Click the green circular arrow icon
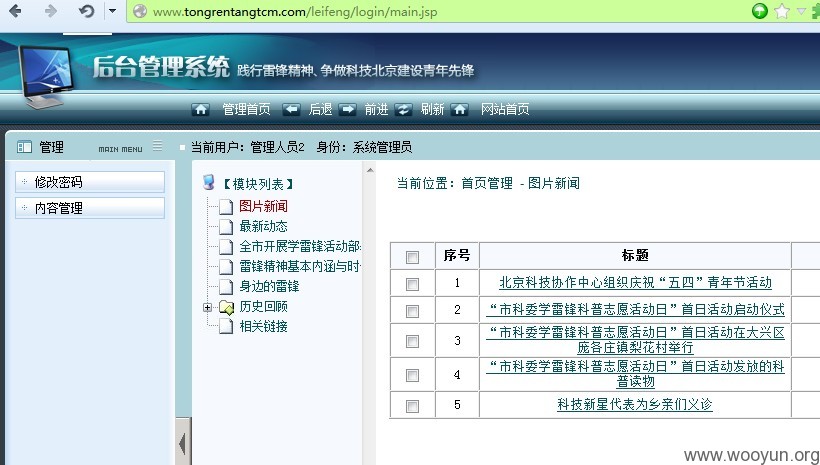Viewport: 820px width, 465px height. coord(759,11)
